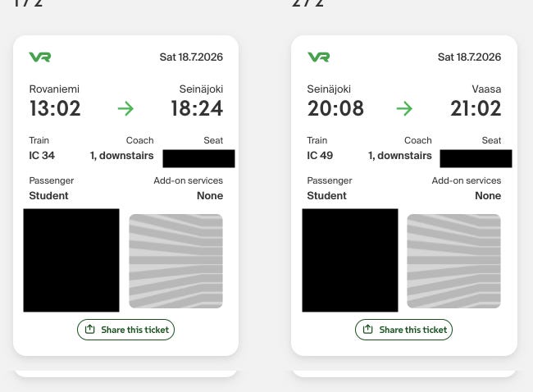Screen dimensions: 533x392
Task: Click share icon on IC 34 ticket
Action: (89, 329)
